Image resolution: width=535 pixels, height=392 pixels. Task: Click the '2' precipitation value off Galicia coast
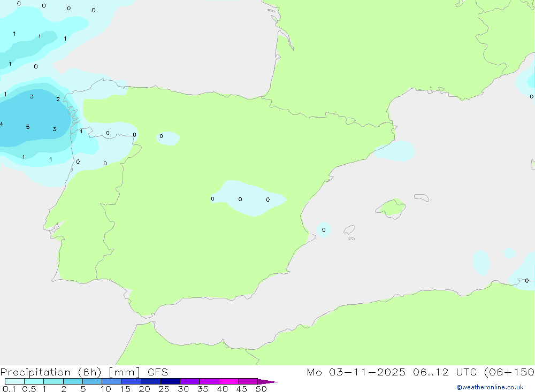[x=58, y=99]
